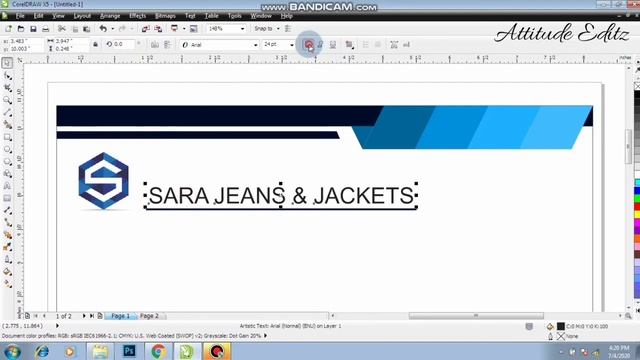Image resolution: width=640 pixels, height=360 pixels.
Task: Open the Effects menu
Action: (138, 16)
